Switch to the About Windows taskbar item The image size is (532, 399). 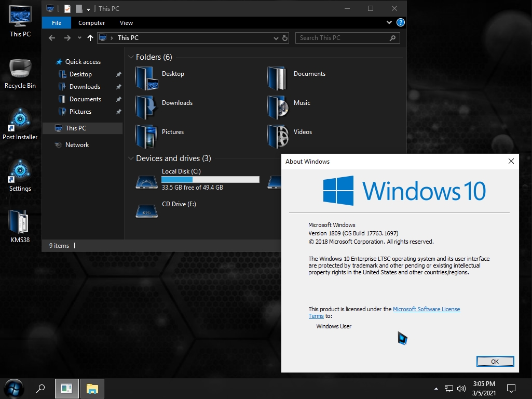tap(67, 389)
